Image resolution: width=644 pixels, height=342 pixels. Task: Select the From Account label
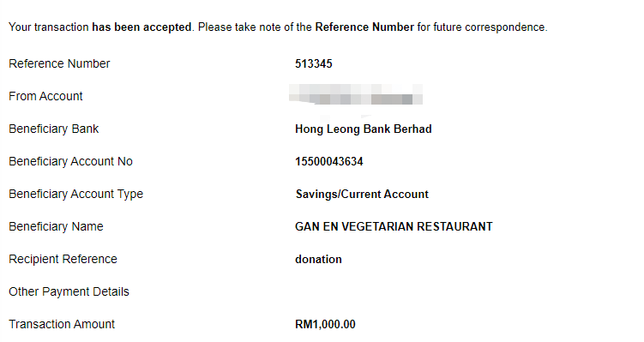(45, 96)
